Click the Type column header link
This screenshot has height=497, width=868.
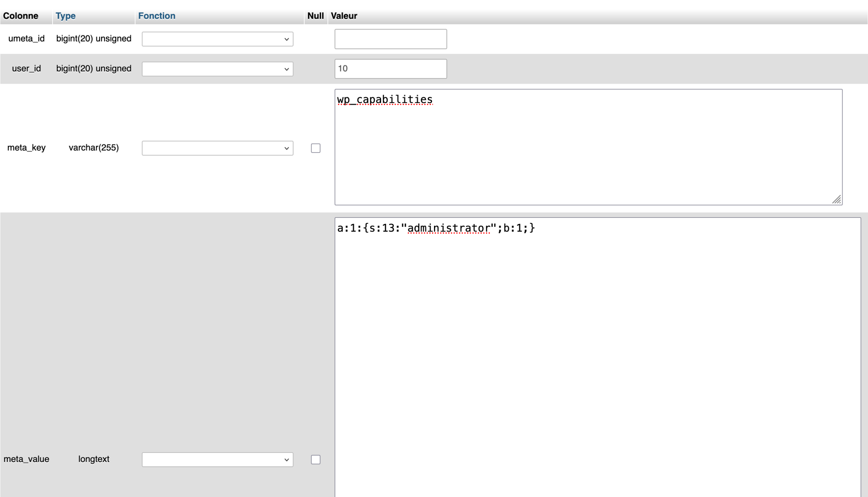[65, 16]
